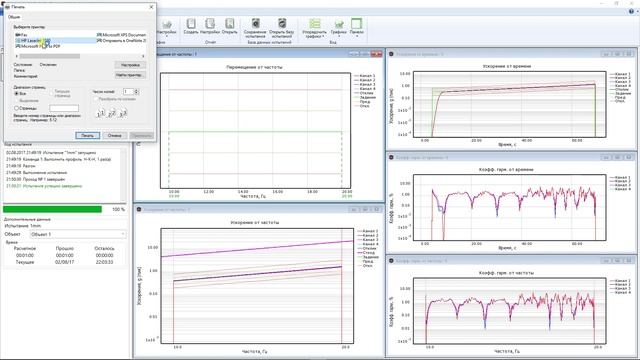Click Осталось time value 00:00:00

(104, 256)
